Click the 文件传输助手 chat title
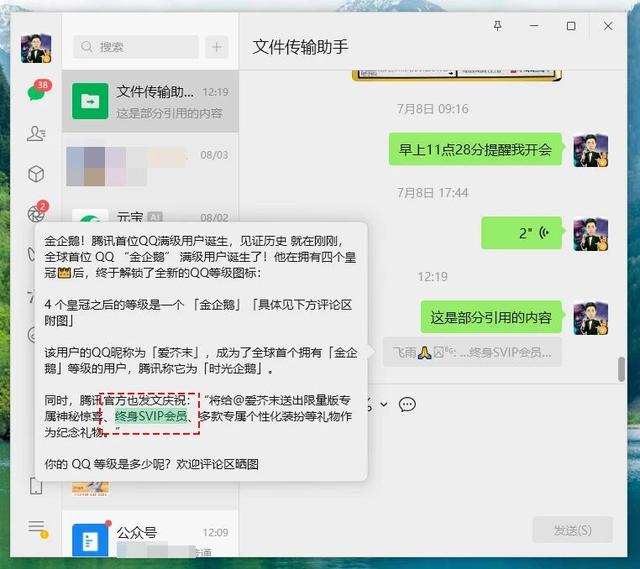The image size is (640, 569). pos(300,47)
